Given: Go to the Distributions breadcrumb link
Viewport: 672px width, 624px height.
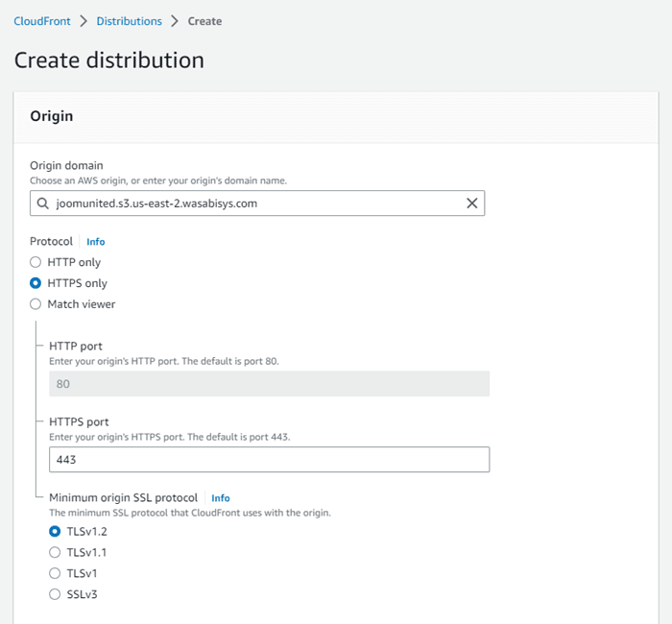Looking at the screenshot, I should pos(129,21).
